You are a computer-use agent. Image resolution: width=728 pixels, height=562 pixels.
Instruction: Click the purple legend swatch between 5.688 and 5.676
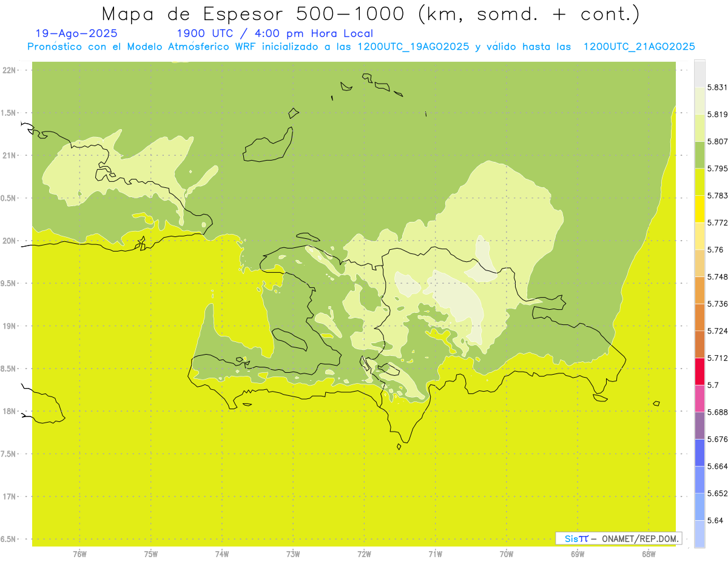699,426
